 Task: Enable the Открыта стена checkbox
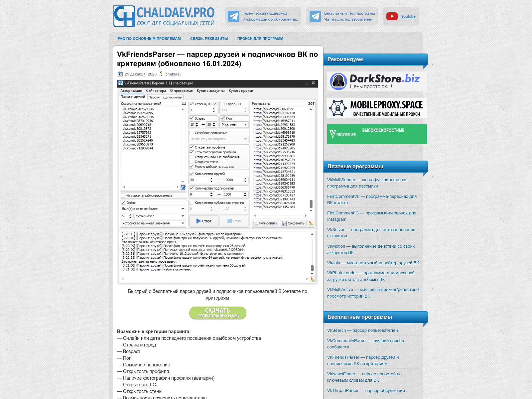click(192, 162)
